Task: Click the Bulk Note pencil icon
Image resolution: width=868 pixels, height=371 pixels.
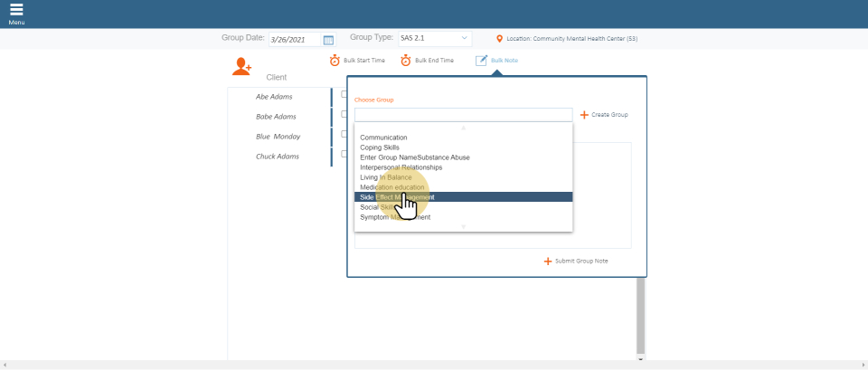Action: pyautogui.click(x=481, y=61)
